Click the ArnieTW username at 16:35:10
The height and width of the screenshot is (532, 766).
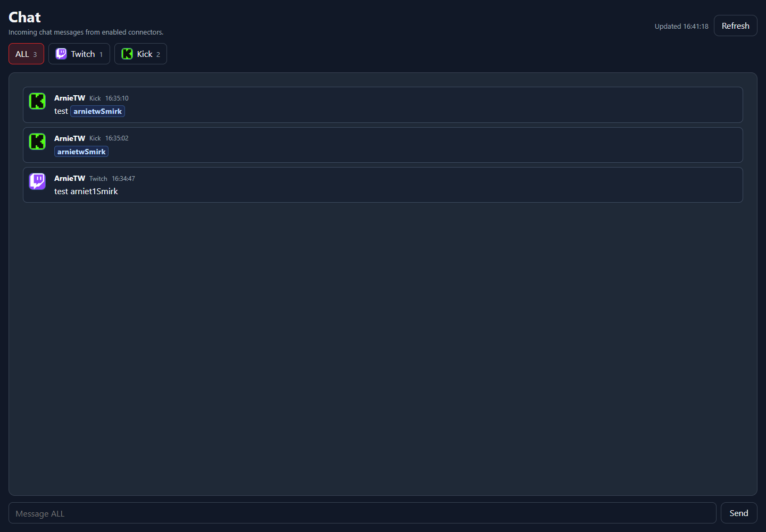point(70,98)
